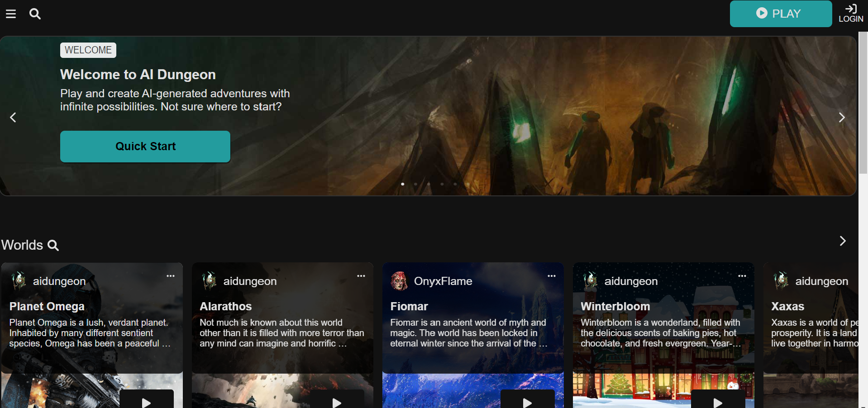Screen dimensions: 868x408
Task: Go to next banner slide
Action: [841, 118]
